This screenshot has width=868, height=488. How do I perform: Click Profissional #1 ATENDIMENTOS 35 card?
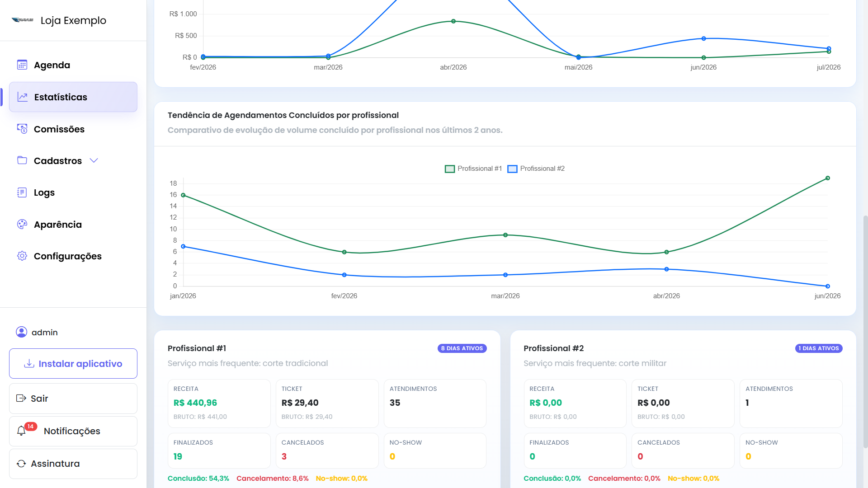click(435, 403)
